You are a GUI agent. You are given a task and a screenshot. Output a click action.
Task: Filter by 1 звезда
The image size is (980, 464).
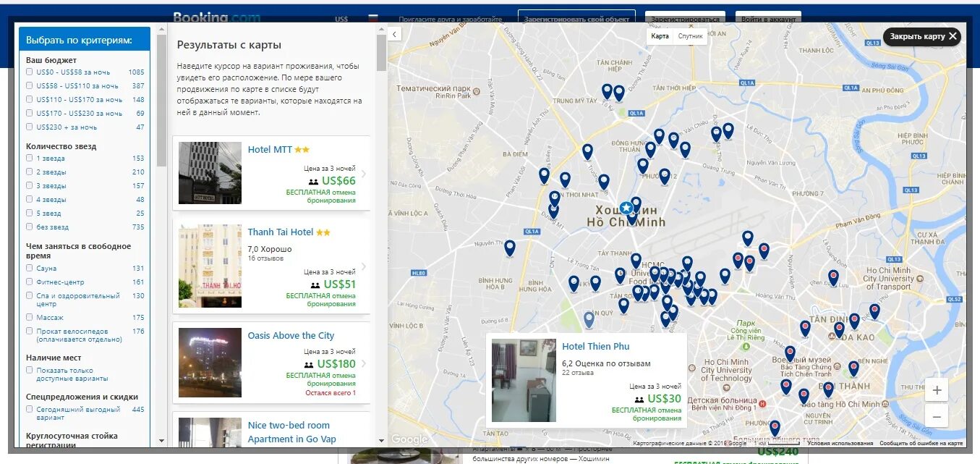point(29,159)
